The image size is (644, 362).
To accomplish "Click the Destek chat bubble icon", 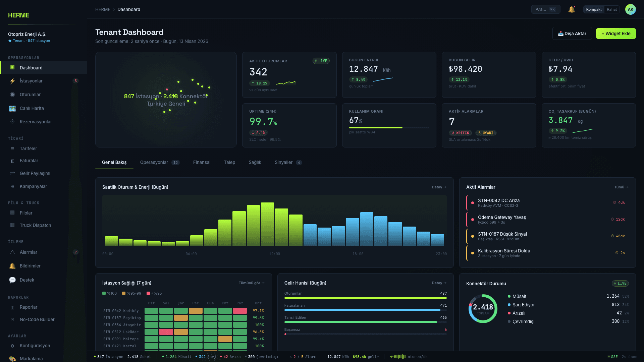I will 12,280.
